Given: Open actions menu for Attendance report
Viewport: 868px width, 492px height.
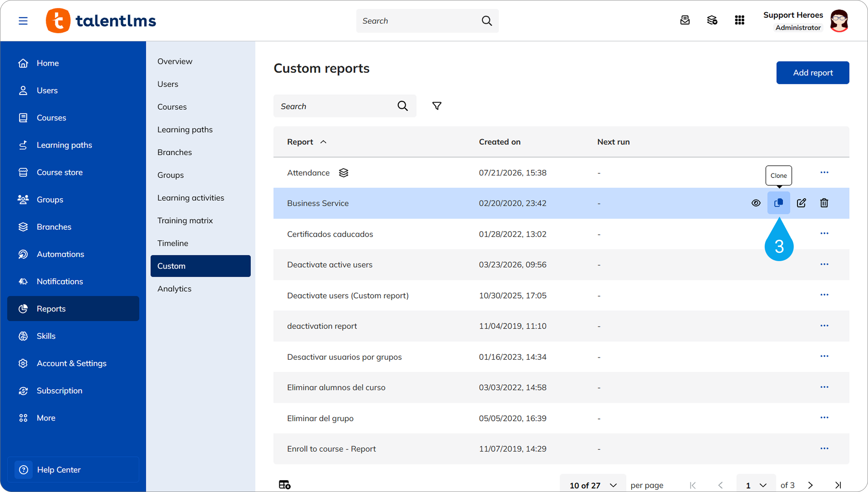Looking at the screenshot, I should click(824, 173).
